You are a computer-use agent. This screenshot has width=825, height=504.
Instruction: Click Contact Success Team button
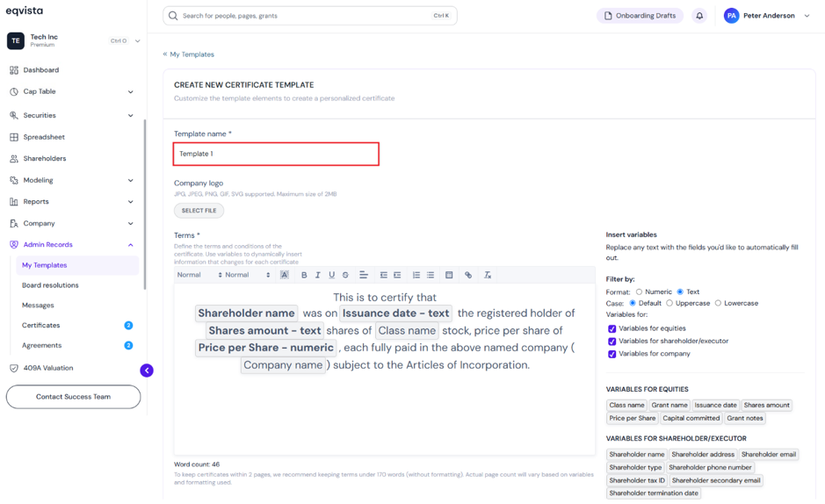73,397
